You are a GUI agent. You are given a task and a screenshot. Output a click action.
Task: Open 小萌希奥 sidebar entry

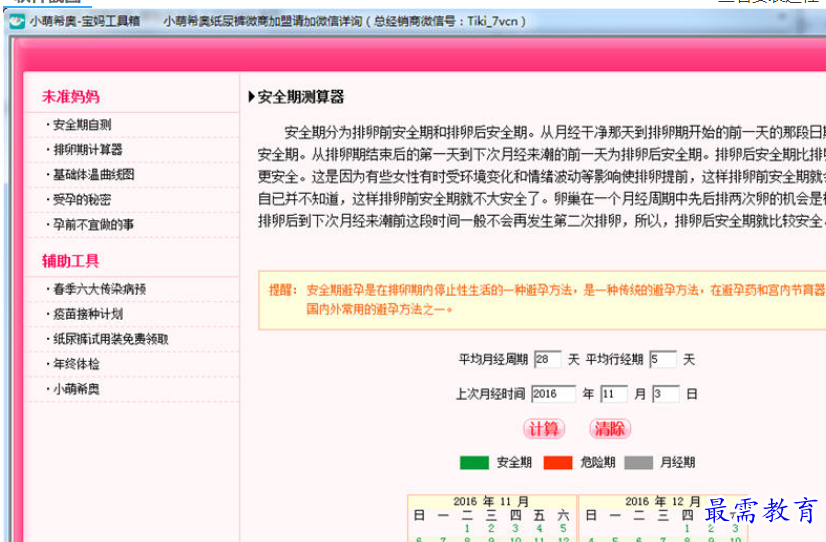(x=76, y=389)
